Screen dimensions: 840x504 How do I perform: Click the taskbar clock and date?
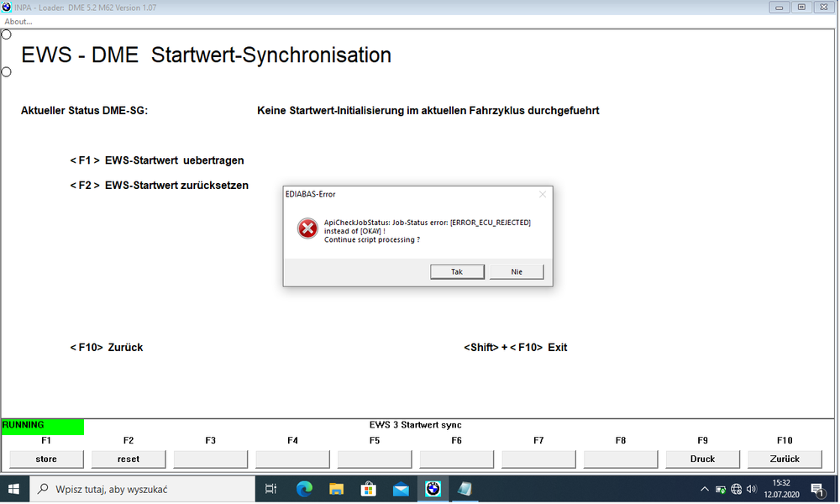pyautogui.click(x=781, y=489)
